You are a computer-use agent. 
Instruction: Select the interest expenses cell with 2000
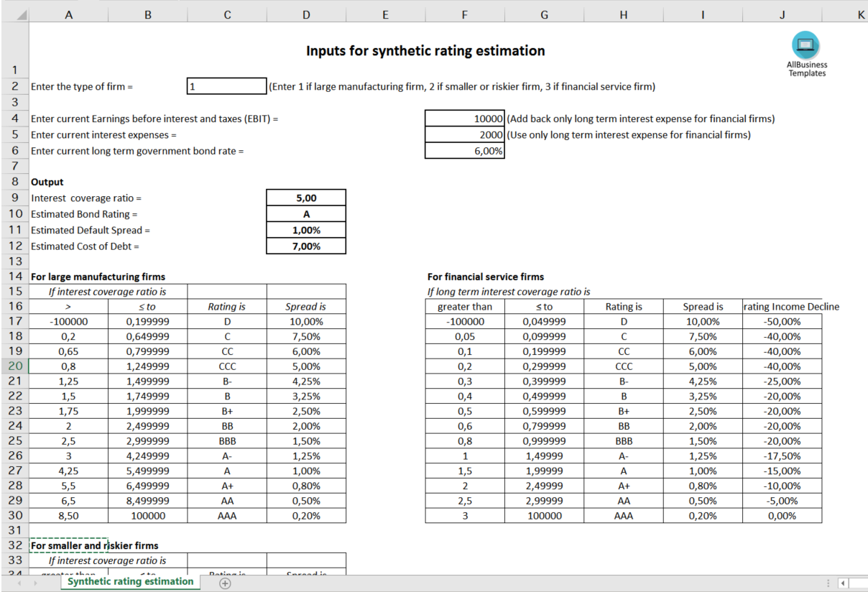pos(464,134)
